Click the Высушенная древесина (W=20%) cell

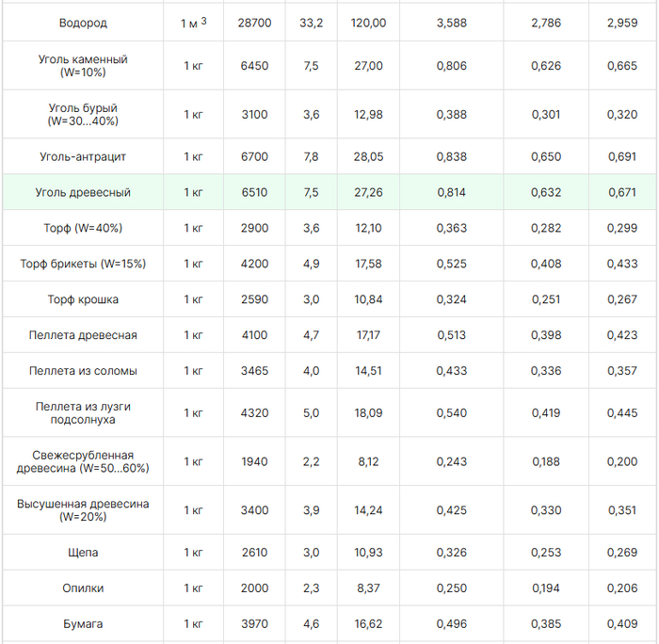(x=83, y=510)
